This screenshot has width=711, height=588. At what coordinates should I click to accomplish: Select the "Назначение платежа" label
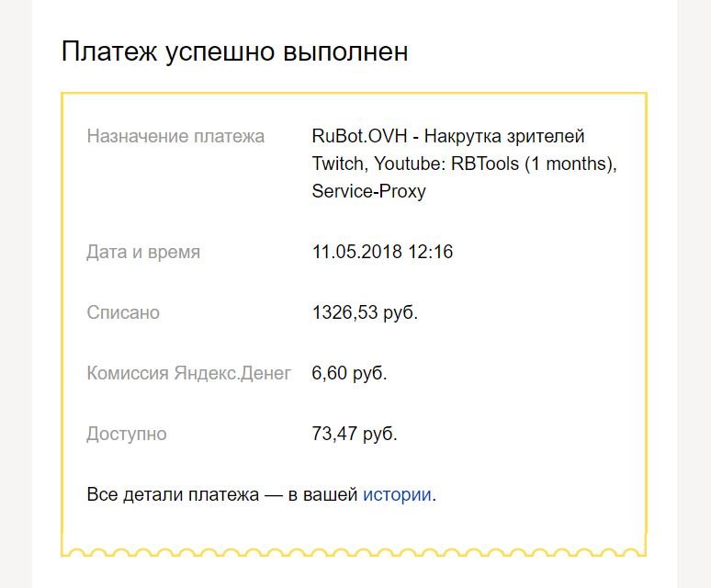[175, 137]
